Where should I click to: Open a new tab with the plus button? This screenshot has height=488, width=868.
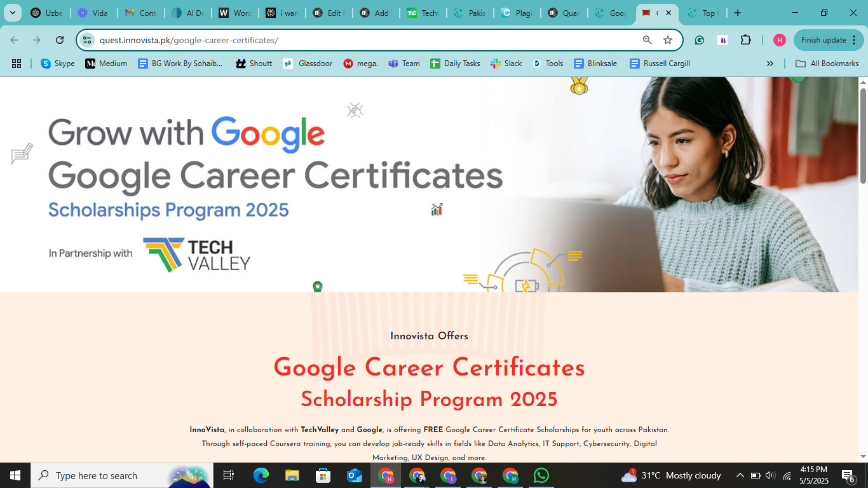click(x=738, y=13)
